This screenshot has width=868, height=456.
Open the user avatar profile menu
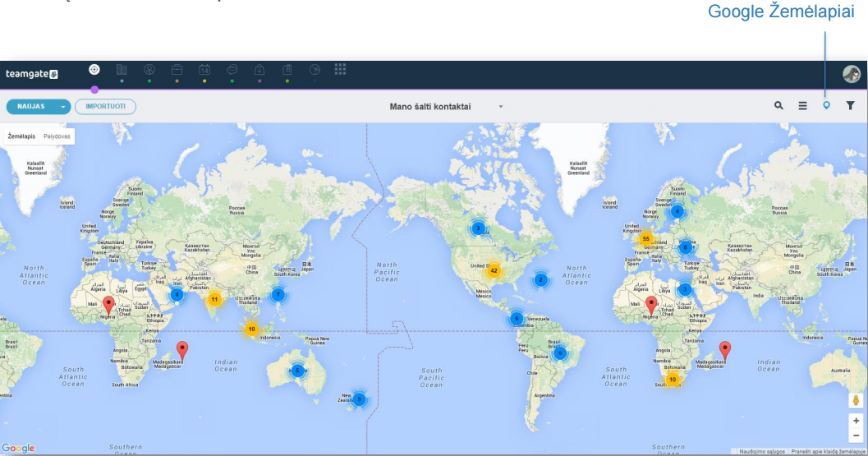click(x=852, y=74)
